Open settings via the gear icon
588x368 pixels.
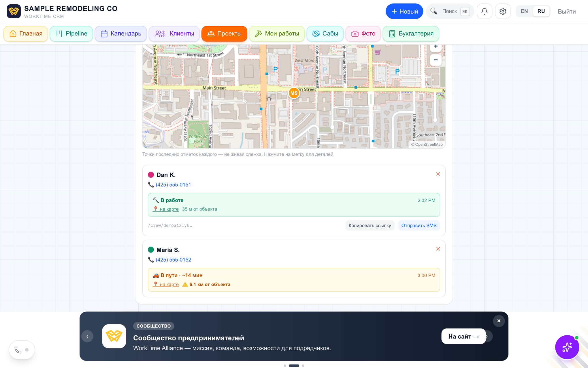(503, 11)
